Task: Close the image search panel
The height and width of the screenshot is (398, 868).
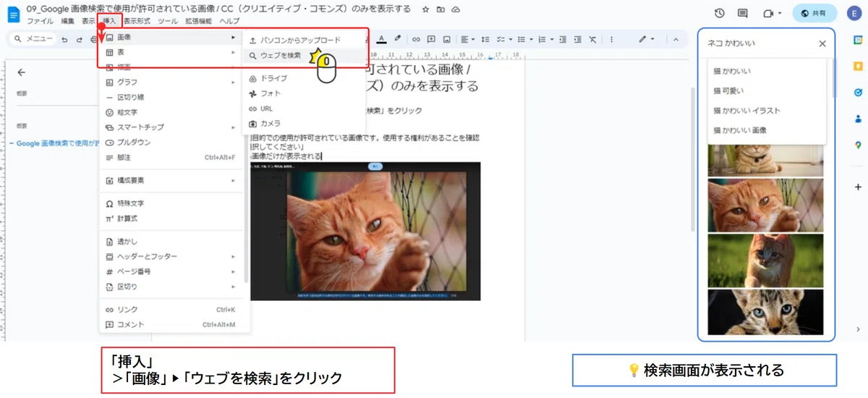Action: 822,43
